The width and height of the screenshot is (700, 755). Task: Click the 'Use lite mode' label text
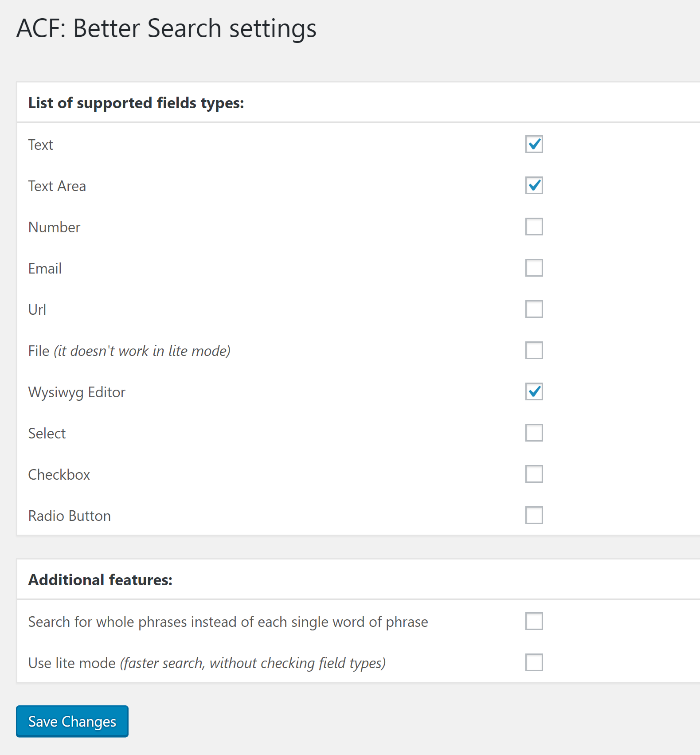tap(207, 664)
